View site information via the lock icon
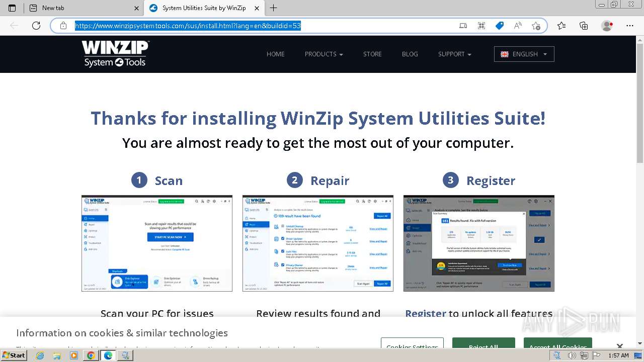Screen dimensions: 644x362 point(63,26)
